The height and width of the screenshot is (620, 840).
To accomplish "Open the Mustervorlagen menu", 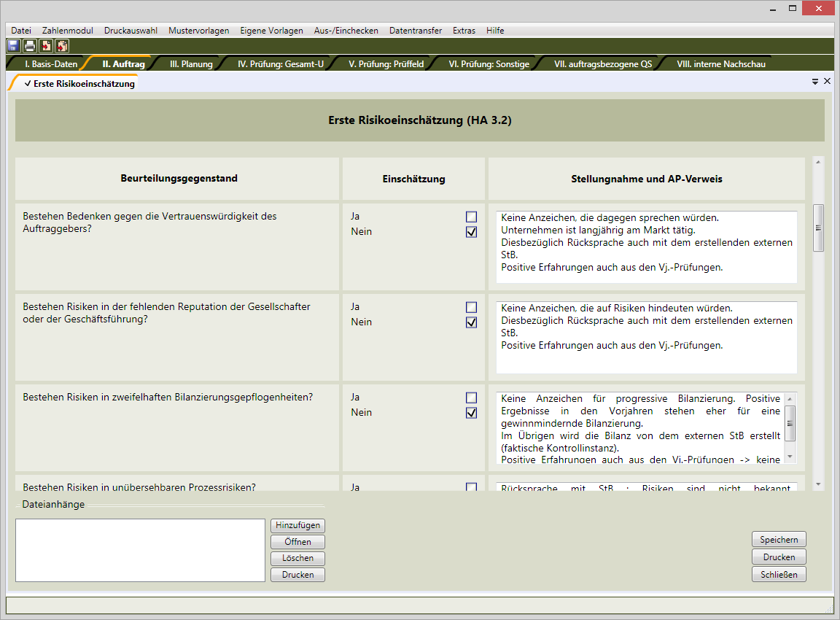I will pos(198,31).
